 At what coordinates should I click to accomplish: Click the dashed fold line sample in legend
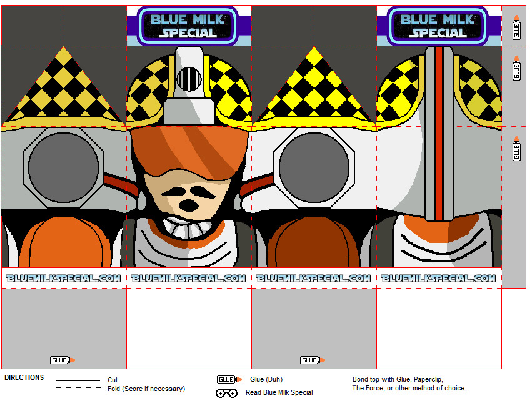[x=78, y=388]
